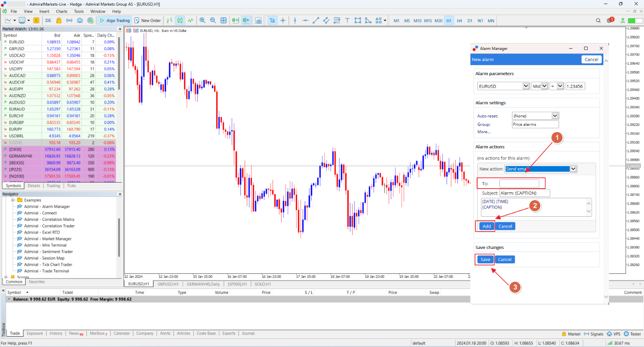Select the crosshair tool
Screen dimensions: 644x347
(283, 21)
